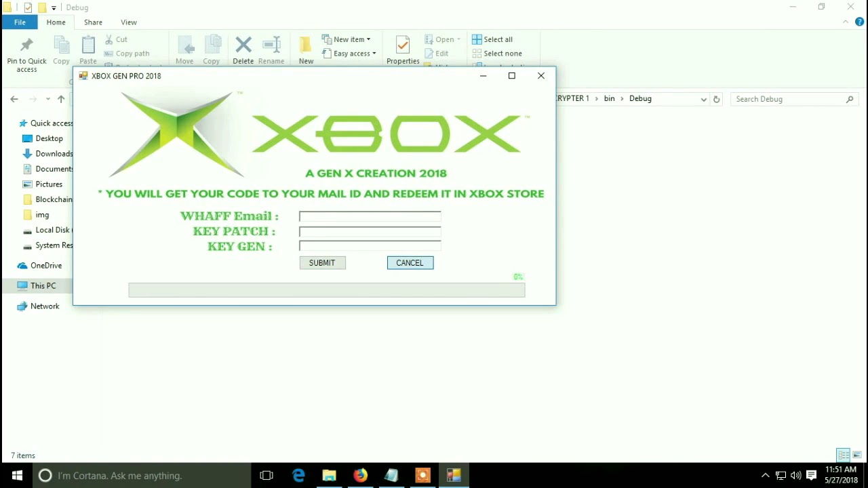Image resolution: width=868 pixels, height=488 pixels.
Task: Switch to the Share ribbon tab
Action: [93, 22]
